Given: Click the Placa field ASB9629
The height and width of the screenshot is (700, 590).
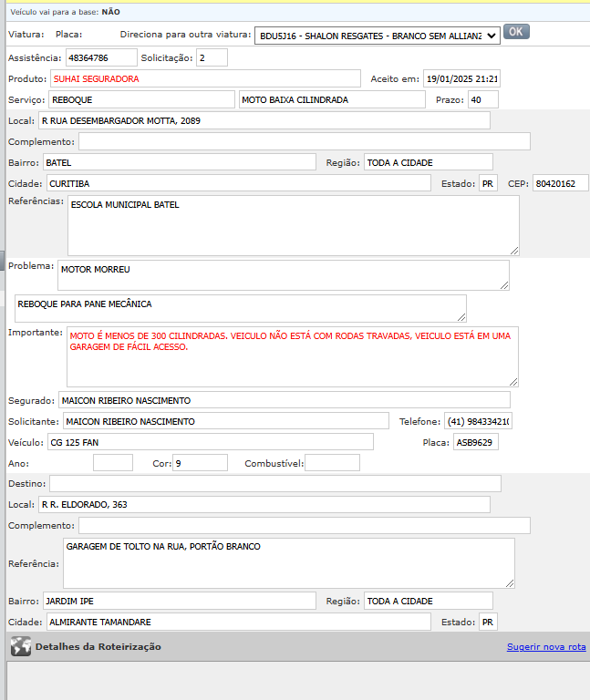Looking at the screenshot, I should click(x=476, y=442).
